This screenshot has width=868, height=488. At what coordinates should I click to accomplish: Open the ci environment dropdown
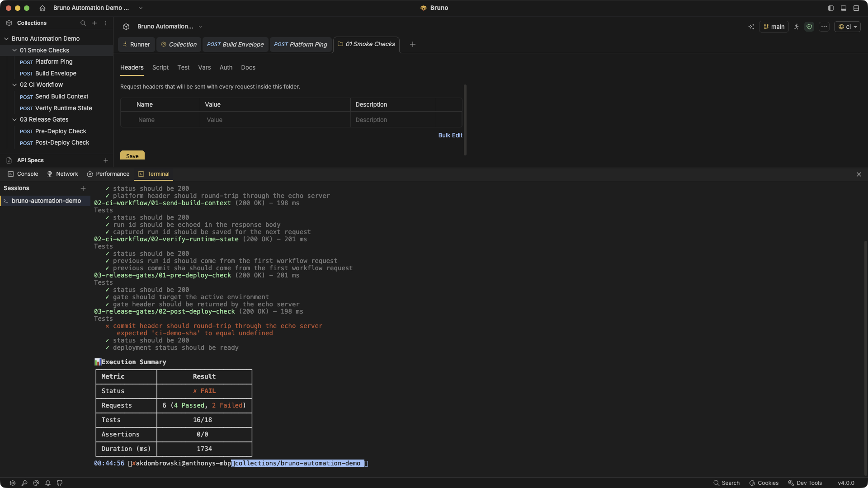(848, 27)
